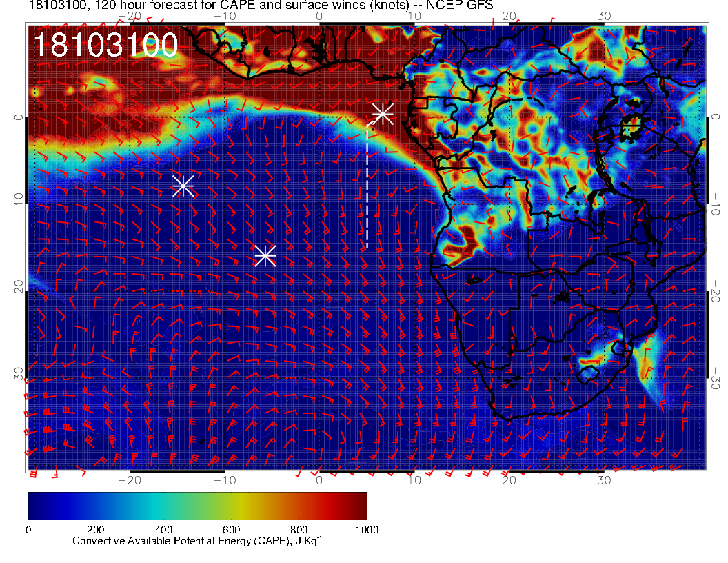728x563 pixels.
Task: Click the 30 longitude label on the top axis
Action: coord(604,16)
